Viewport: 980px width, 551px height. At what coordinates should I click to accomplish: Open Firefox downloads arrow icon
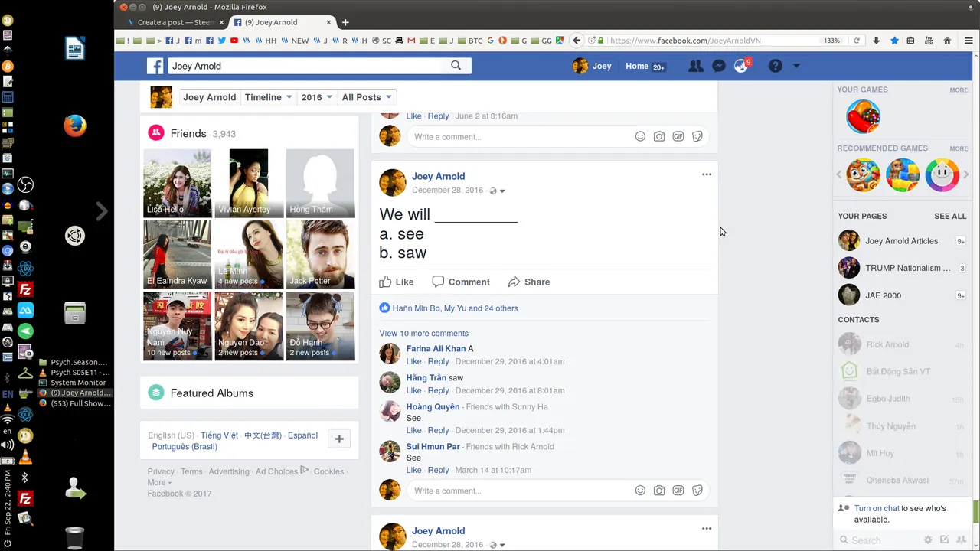(877, 41)
